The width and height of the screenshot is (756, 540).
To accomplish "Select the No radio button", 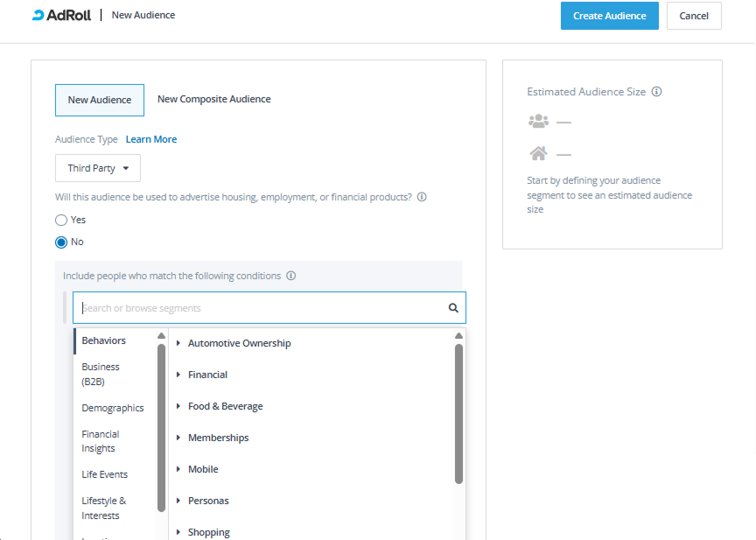I will (x=61, y=242).
